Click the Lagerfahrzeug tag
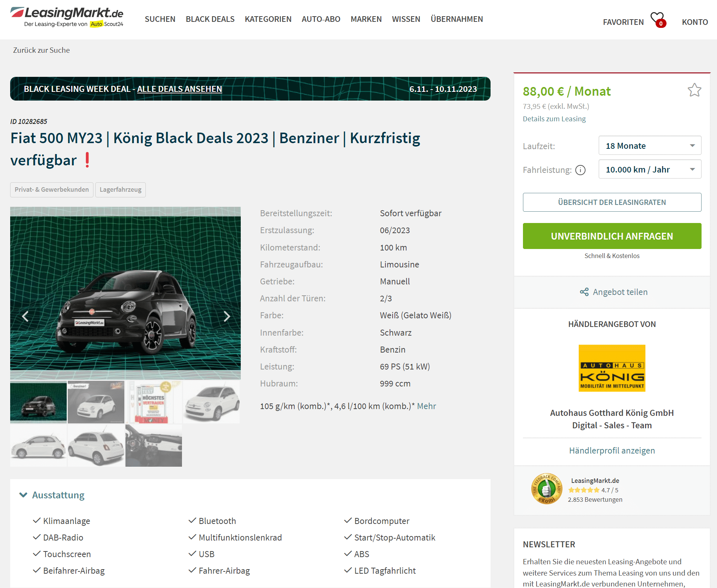717x588 pixels. [121, 190]
